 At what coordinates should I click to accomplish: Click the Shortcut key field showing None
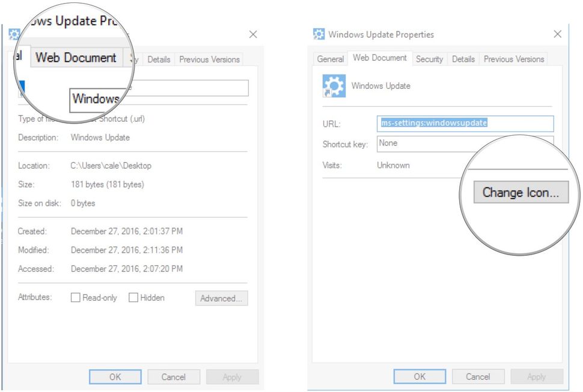pos(432,143)
